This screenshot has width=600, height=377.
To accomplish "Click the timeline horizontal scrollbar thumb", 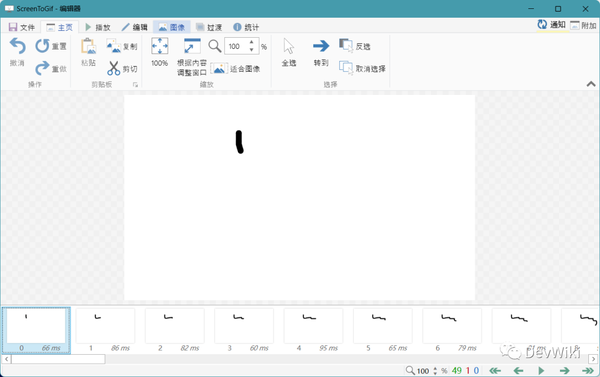I will pyautogui.click(x=58, y=359).
